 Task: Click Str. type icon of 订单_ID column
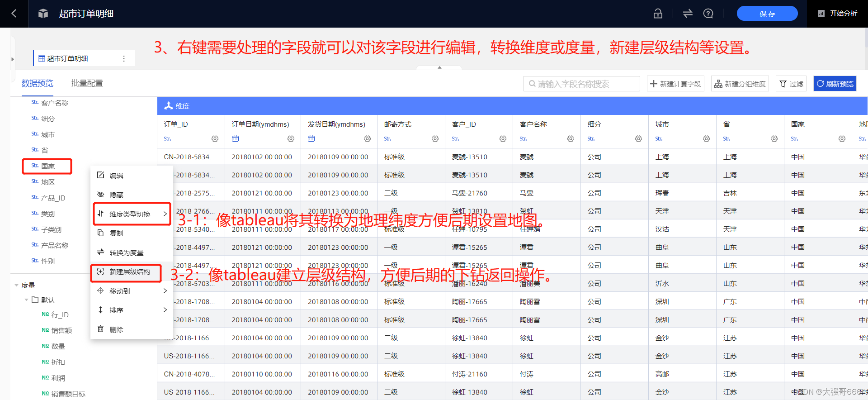(167, 139)
